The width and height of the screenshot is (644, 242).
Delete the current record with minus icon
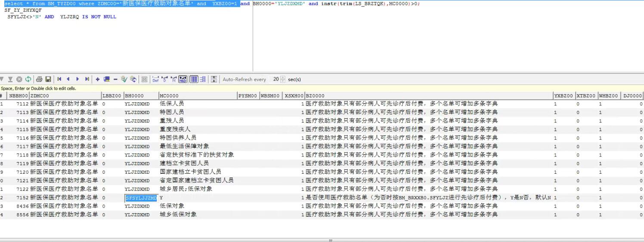tap(115, 80)
